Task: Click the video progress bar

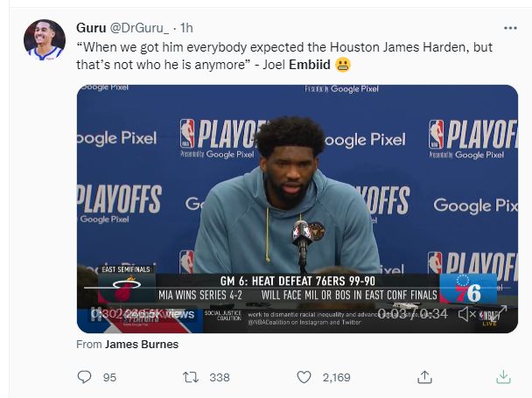Action: 297,288
